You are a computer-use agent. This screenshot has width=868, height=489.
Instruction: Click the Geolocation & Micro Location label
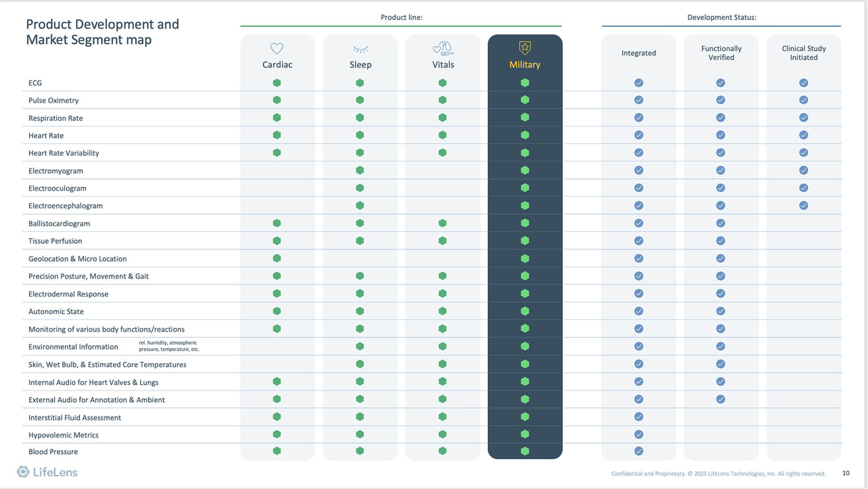[77, 259]
